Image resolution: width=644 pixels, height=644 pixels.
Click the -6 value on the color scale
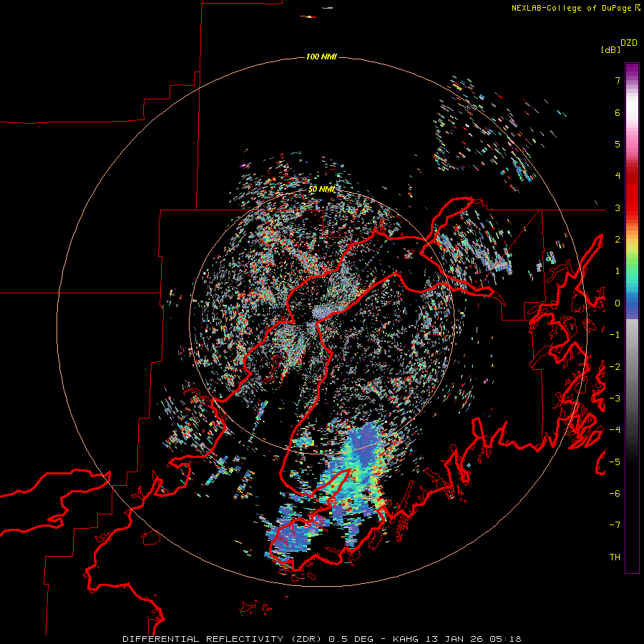point(615,494)
